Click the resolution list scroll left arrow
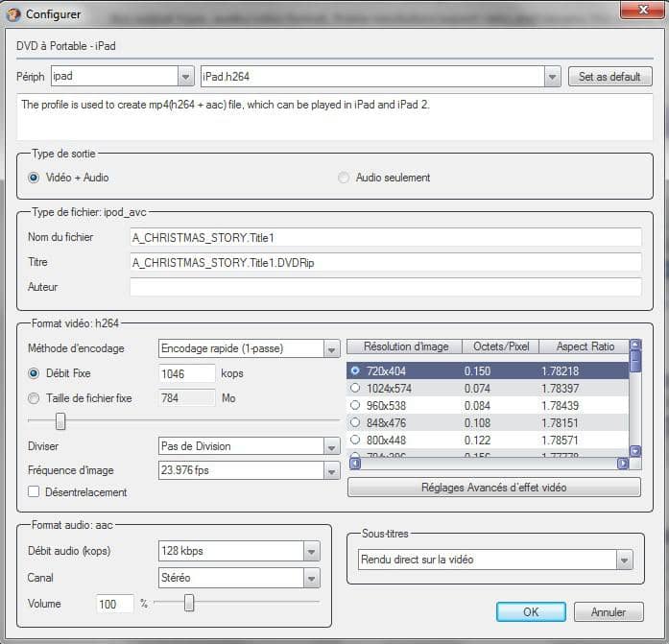669x644 pixels. (355, 464)
